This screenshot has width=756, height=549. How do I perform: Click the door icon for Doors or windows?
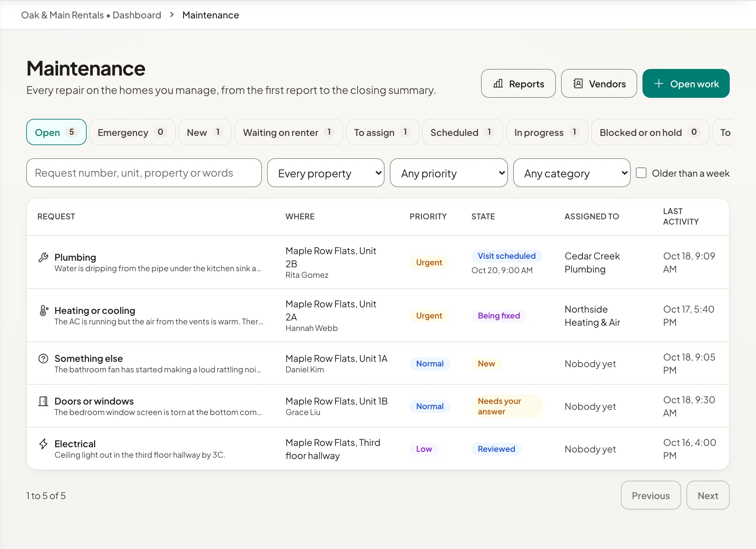(43, 401)
